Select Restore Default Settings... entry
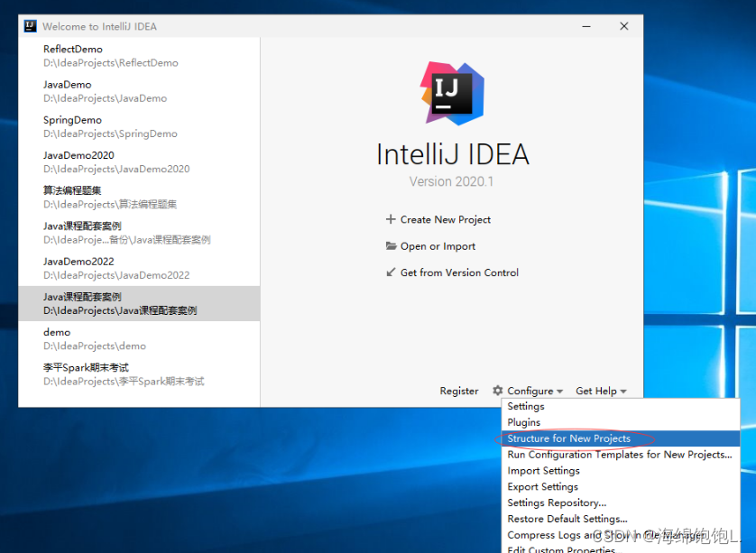Viewport: 756px width, 553px height. [621, 519]
